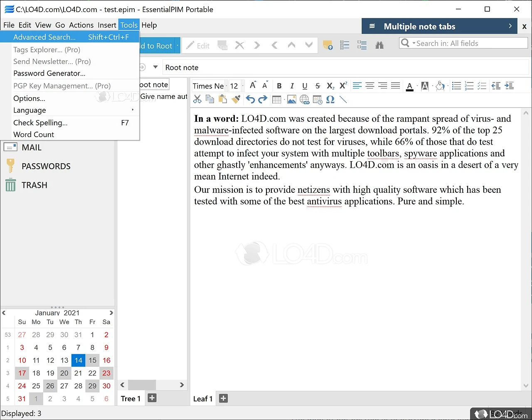This screenshot has width=532, height=420.
Task: Redo the last edit
Action: [263, 99]
